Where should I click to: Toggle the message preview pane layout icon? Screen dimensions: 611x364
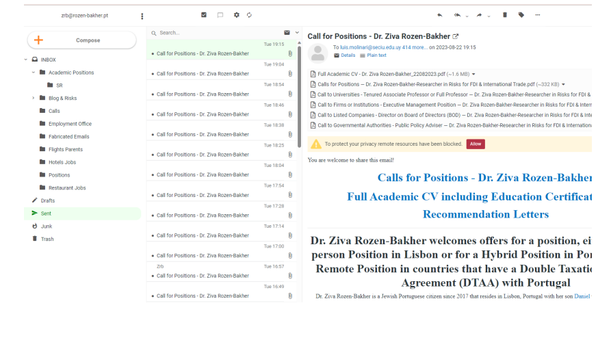pos(220,15)
